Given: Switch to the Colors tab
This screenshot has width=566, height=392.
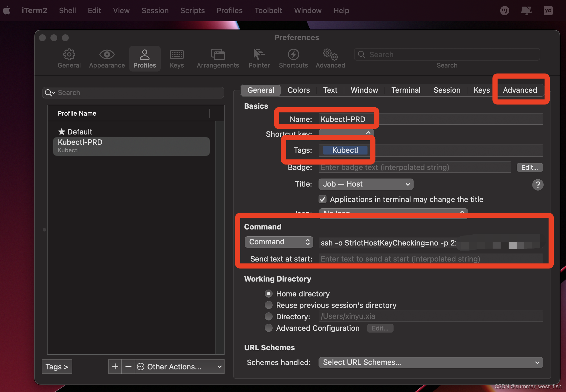Looking at the screenshot, I should coord(298,90).
